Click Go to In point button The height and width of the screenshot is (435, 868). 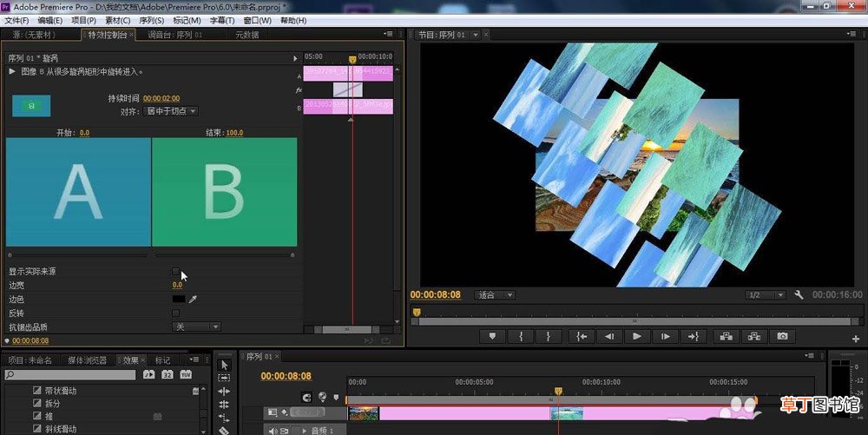tap(582, 336)
